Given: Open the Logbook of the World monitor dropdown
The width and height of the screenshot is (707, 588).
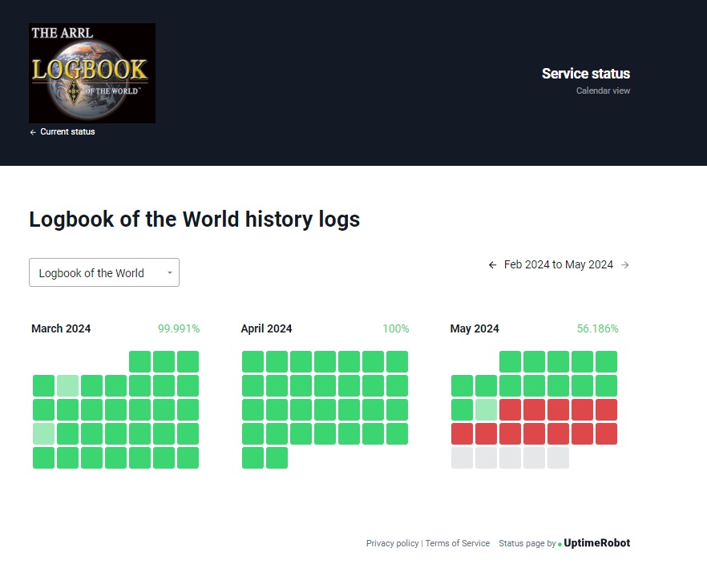Looking at the screenshot, I should pyautogui.click(x=104, y=272).
